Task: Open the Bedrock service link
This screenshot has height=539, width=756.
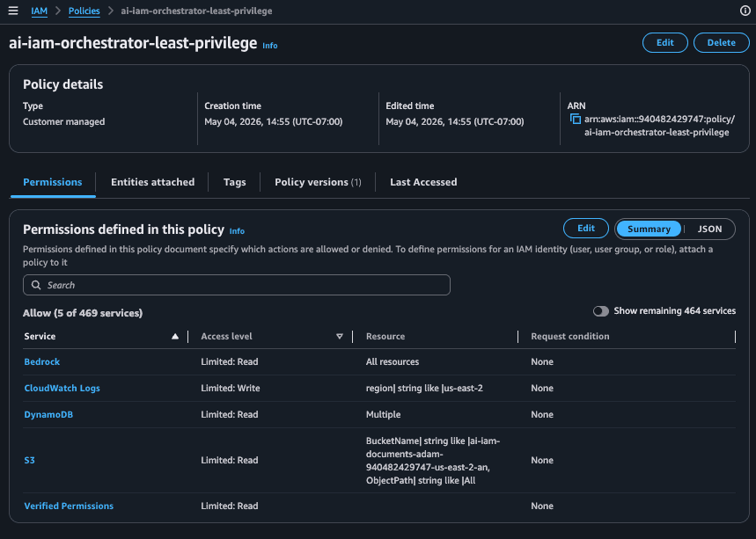Action: pos(42,361)
